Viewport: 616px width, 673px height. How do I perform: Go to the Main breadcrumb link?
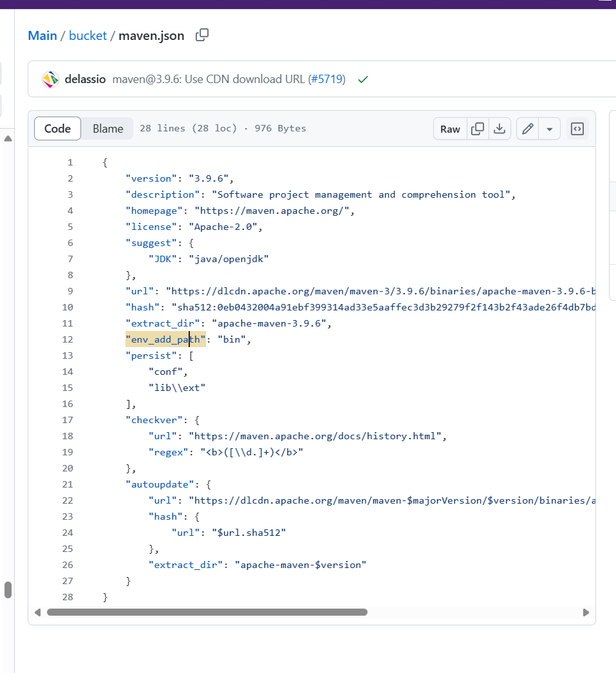pyautogui.click(x=42, y=35)
